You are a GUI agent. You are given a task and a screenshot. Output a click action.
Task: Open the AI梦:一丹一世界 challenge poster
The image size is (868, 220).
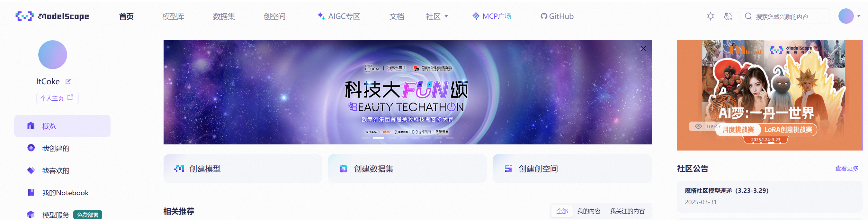[770, 95]
